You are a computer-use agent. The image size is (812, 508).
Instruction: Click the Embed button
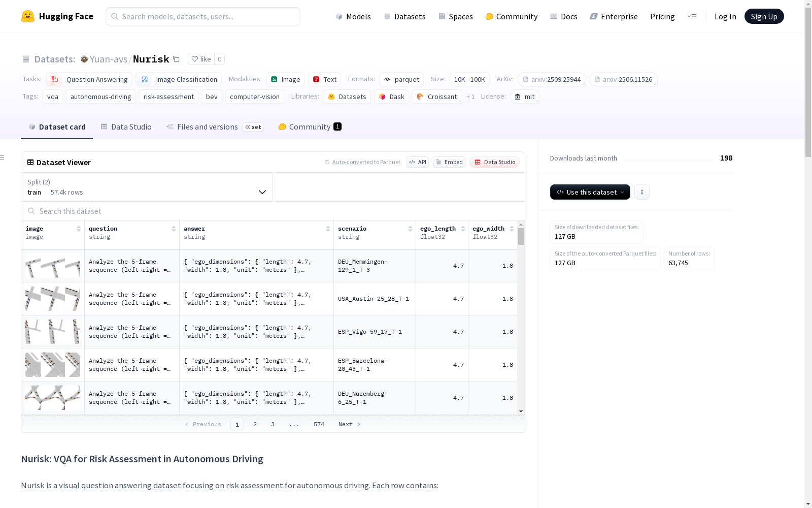tap(449, 162)
